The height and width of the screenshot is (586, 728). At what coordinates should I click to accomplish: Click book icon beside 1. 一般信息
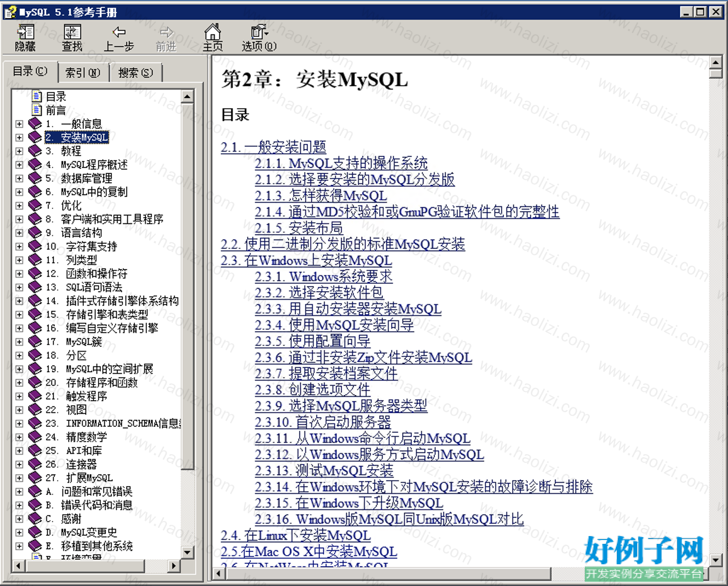(35, 124)
